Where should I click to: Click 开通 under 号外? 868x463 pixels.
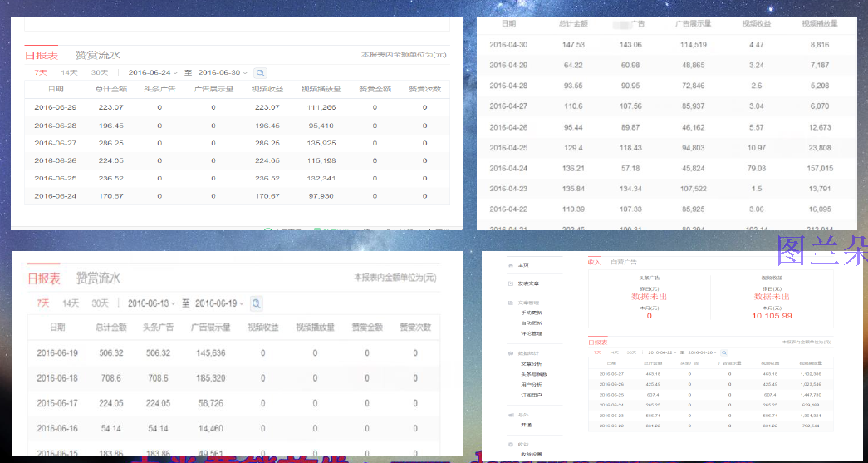pyautogui.click(x=526, y=425)
